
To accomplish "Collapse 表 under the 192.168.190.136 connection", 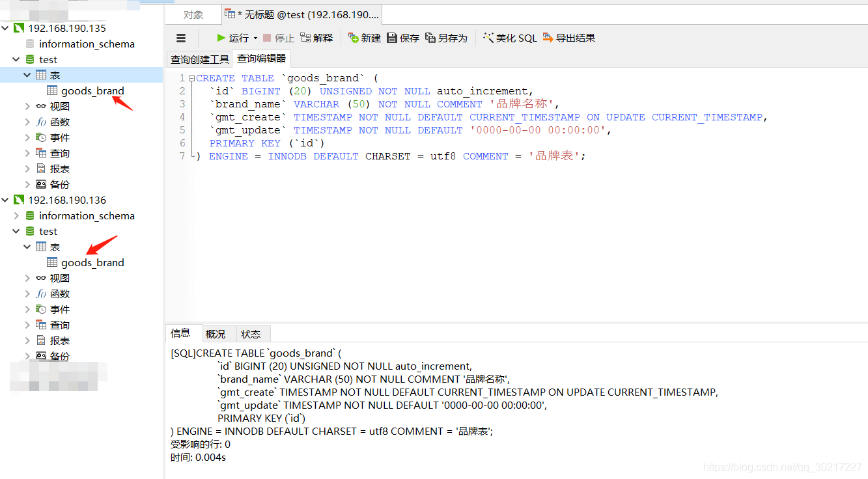I will coord(27,247).
